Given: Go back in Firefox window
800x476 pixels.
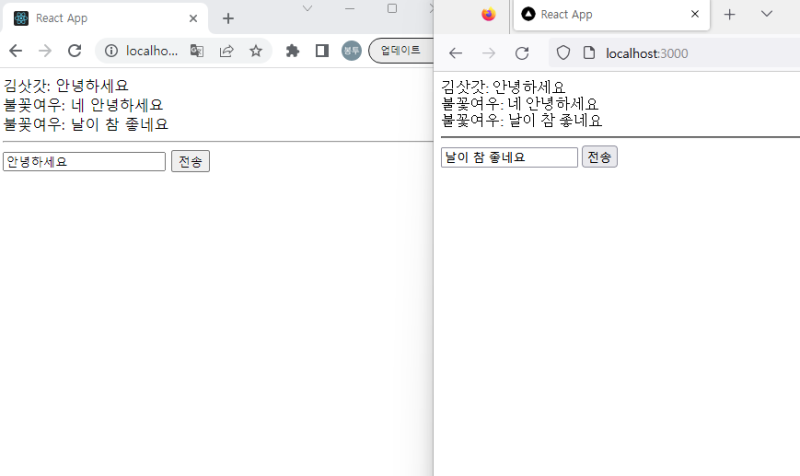Looking at the screenshot, I should (455, 53).
